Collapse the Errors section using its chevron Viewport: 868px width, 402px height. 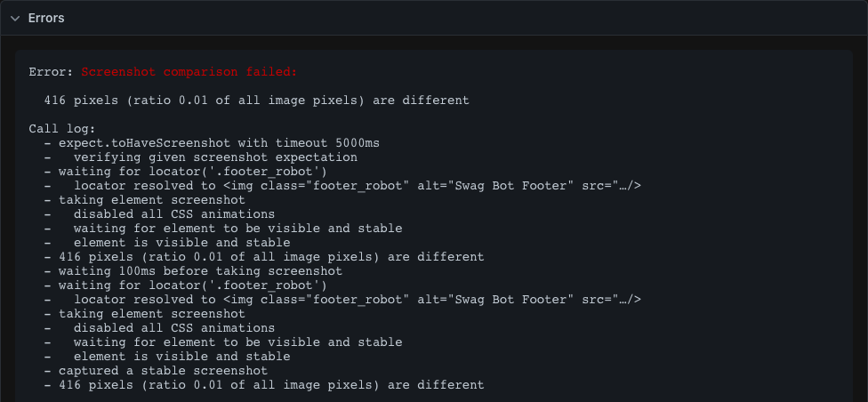15,19
